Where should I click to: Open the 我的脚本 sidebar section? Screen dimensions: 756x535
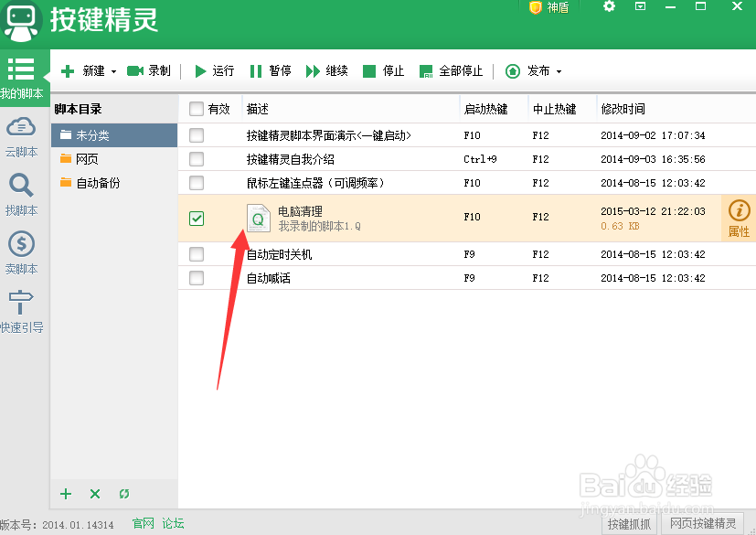pos(22,78)
